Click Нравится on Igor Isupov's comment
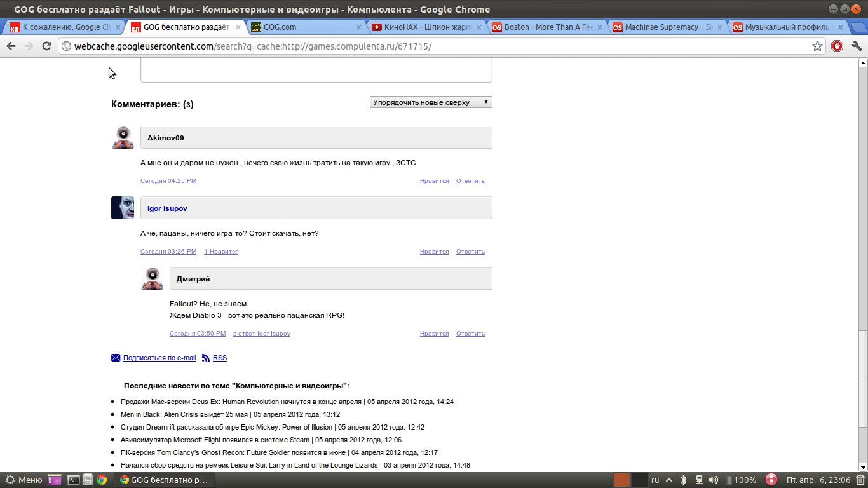This screenshot has height=488, width=868. [434, 252]
